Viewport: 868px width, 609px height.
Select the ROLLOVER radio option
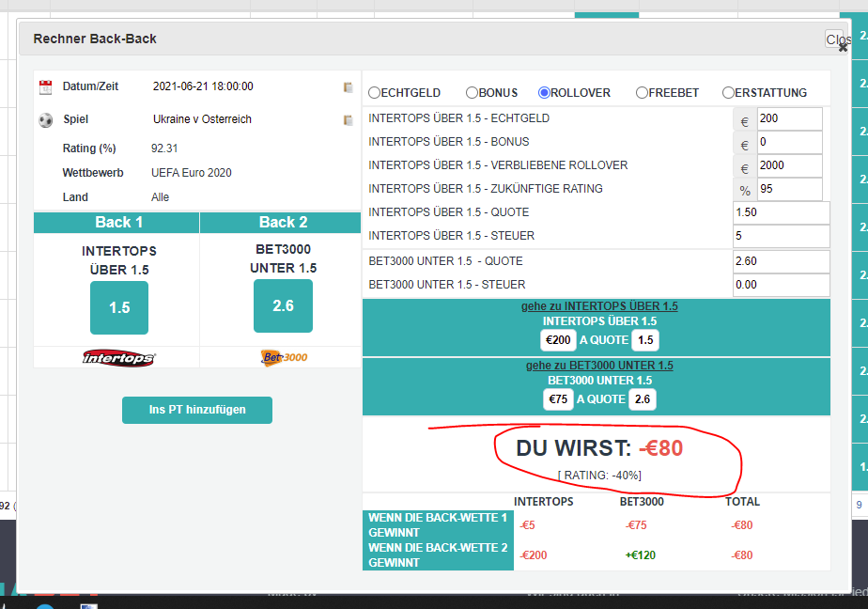click(544, 93)
